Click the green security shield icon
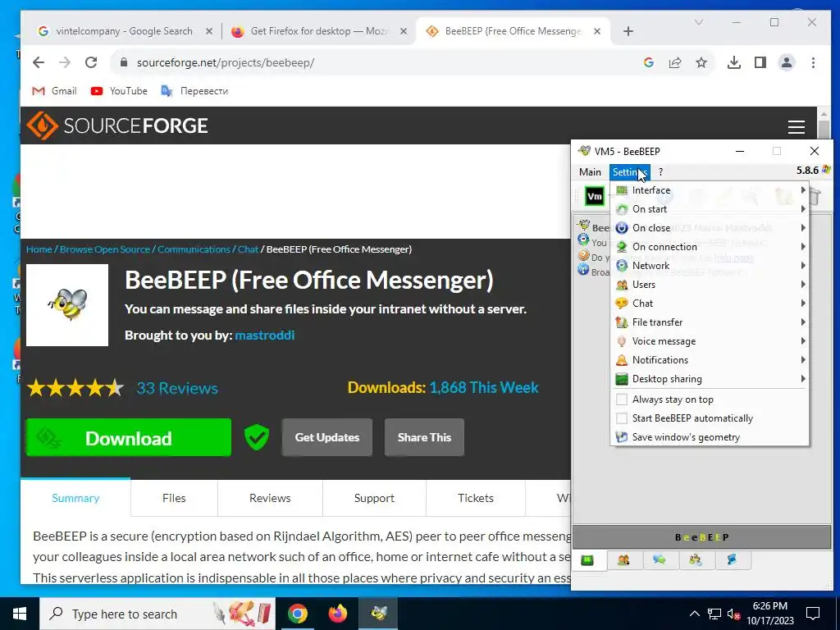This screenshot has width=840, height=630. tap(257, 438)
